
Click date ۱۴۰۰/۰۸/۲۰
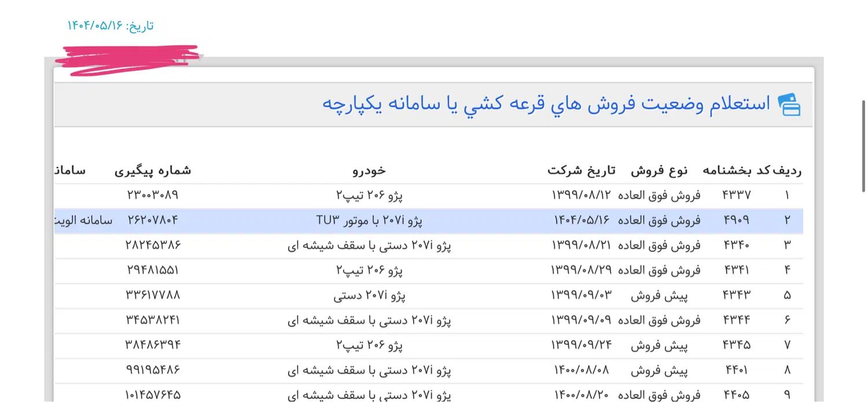pyautogui.click(x=582, y=394)
